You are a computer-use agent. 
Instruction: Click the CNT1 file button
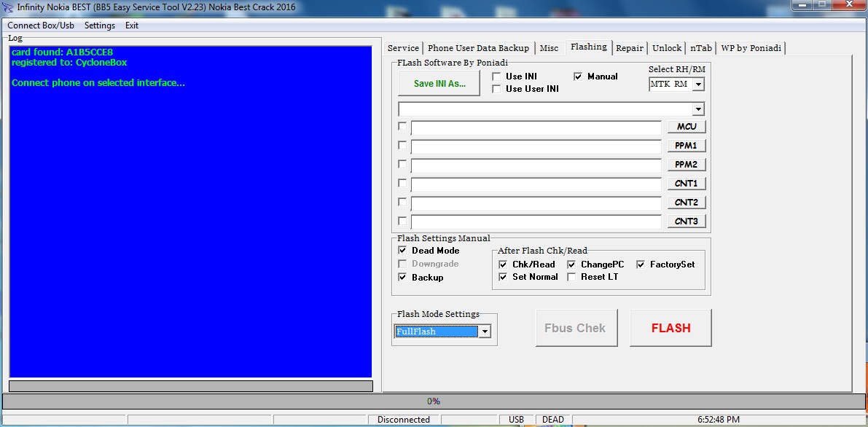tap(687, 184)
